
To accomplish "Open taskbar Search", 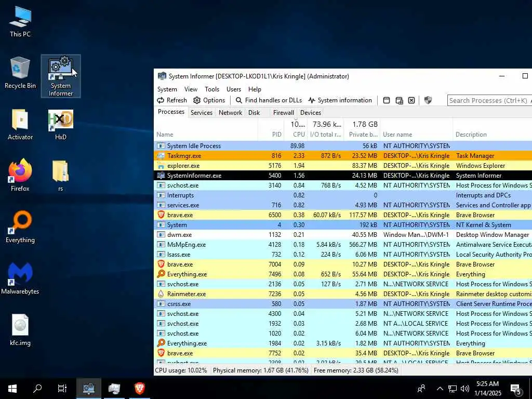I will 37,389.
